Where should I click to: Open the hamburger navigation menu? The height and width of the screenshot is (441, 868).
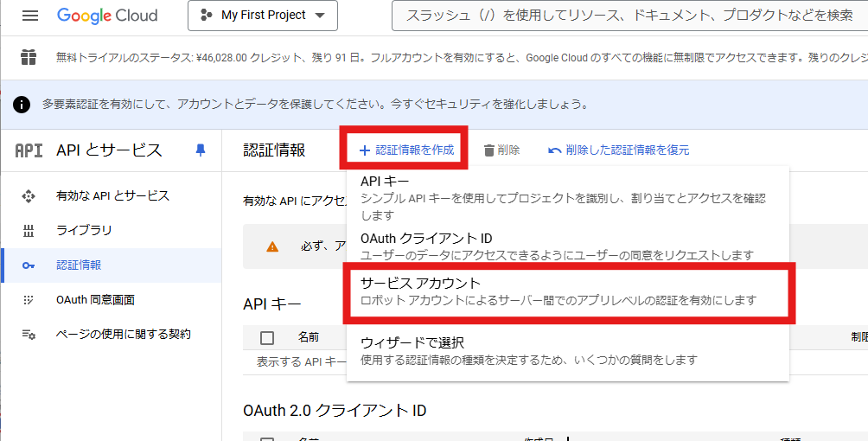[x=30, y=16]
